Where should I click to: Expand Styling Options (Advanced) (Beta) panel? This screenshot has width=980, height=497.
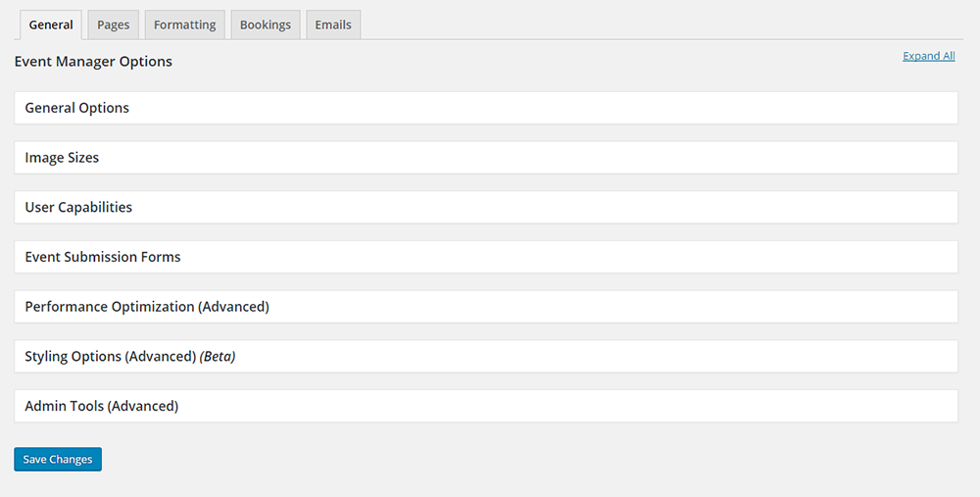486,357
